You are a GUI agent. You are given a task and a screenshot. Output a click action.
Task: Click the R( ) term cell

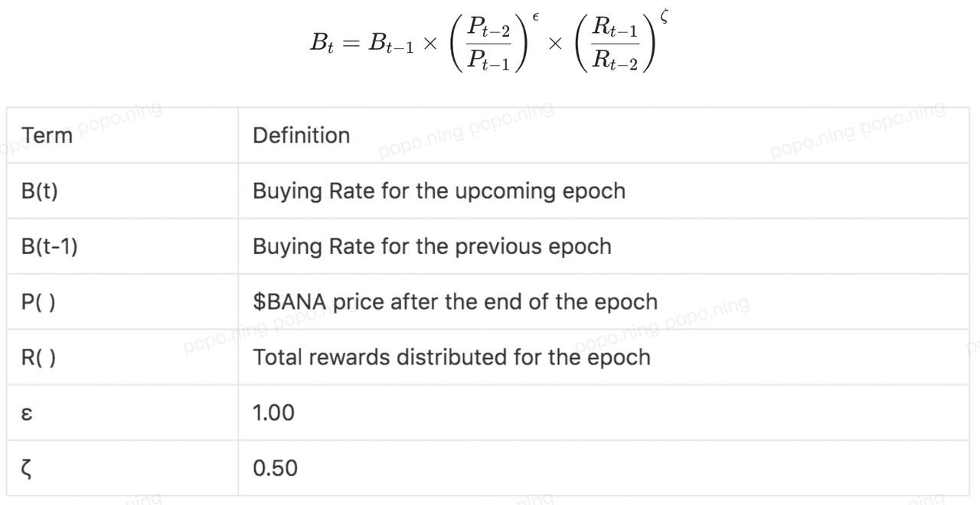pyautogui.click(x=122, y=357)
